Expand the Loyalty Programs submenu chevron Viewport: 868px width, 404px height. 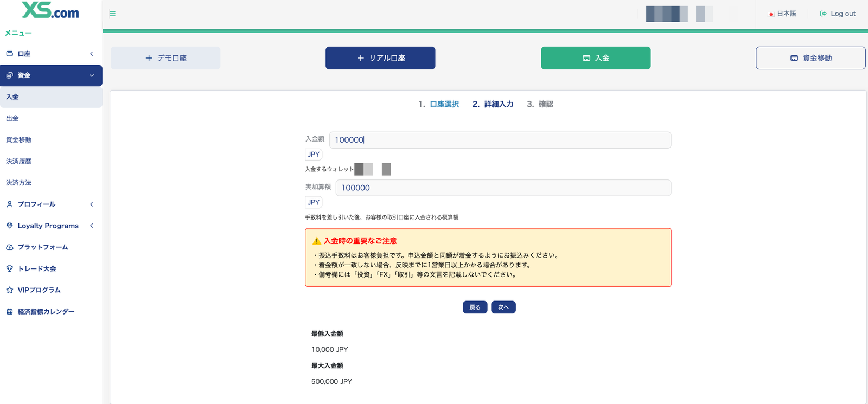[92, 226]
